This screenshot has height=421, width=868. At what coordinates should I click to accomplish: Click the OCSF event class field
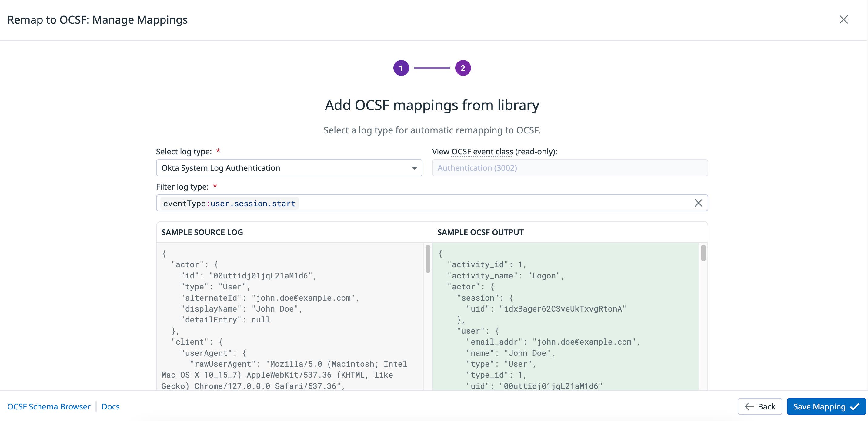[569, 168]
